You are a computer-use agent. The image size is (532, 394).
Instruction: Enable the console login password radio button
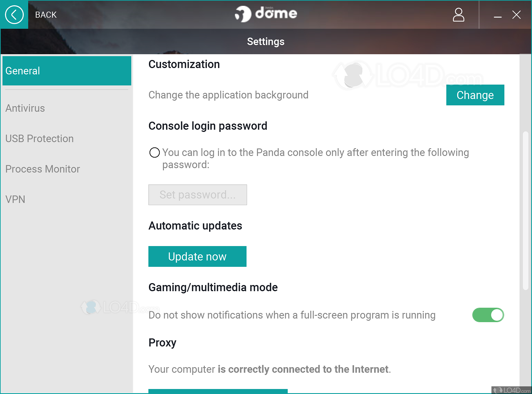pyautogui.click(x=154, y=152)
